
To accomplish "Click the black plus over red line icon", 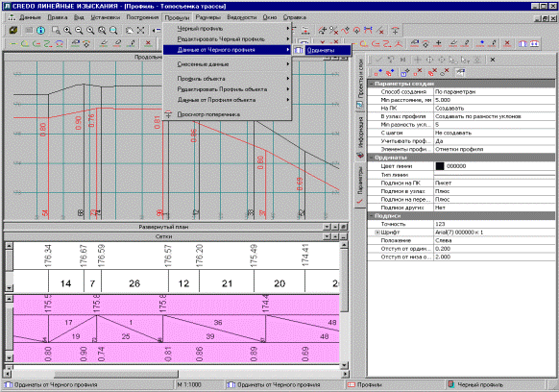I will (439, 43).
